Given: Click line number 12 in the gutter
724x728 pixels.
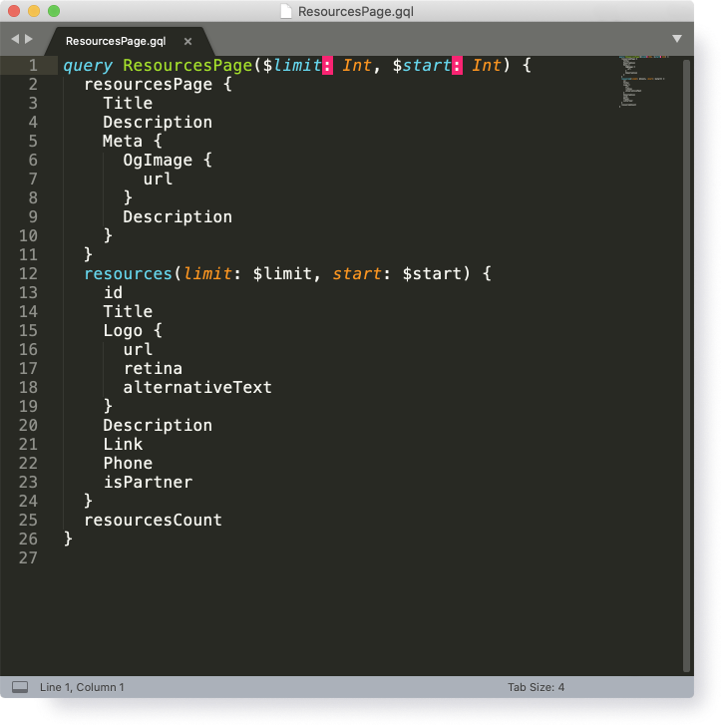Looking at the screenshot, I should 28,273.
